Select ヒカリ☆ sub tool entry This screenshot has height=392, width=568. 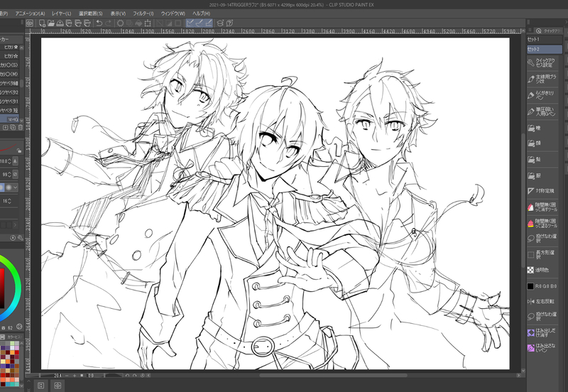click(9, 56)
